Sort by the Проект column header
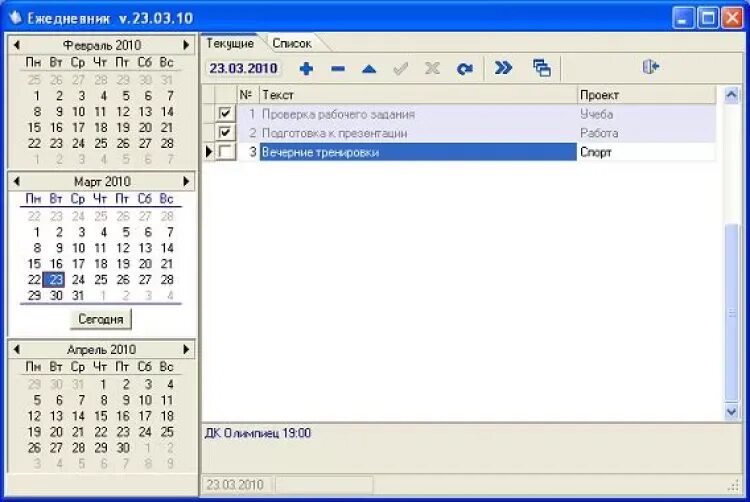750x502 pixels. pos(647,95)
